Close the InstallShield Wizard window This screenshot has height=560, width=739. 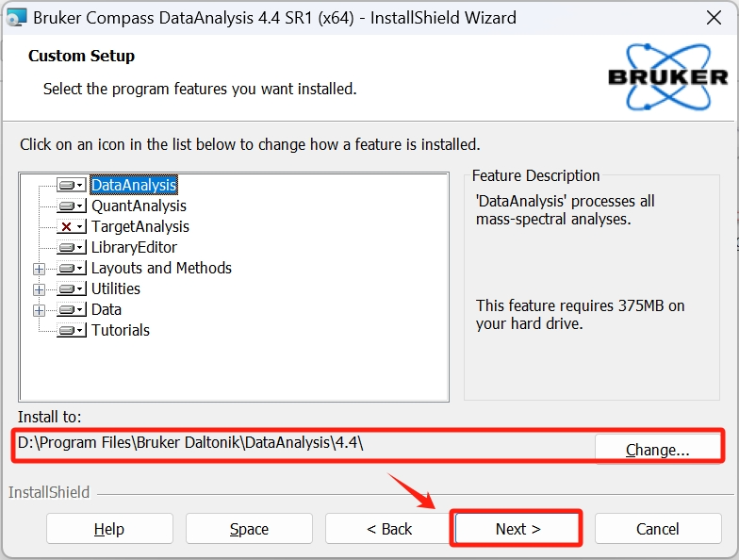(714, 17)
